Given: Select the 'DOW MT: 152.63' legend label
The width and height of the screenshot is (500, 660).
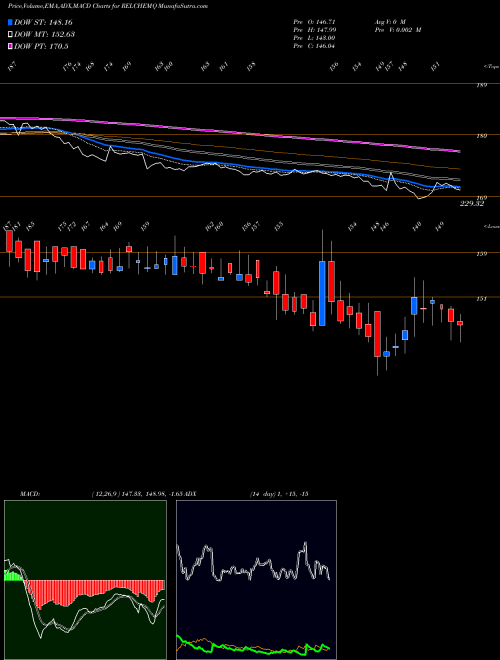Looking at the screenshot, I should coord(45,35).
